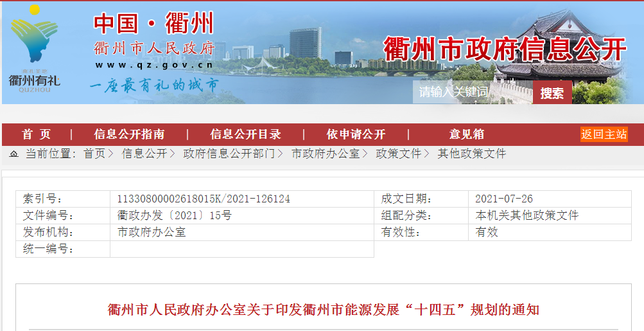Click 政策文件 breadcrumb link

pos(398,154)
